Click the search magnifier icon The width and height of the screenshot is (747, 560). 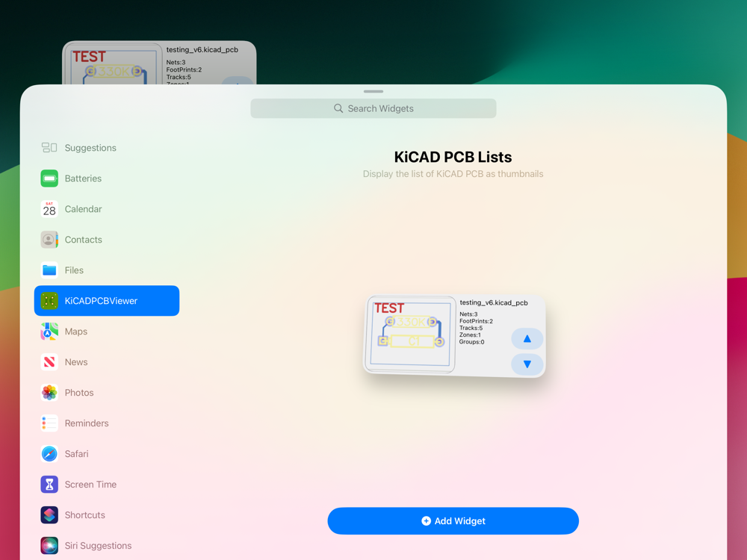click(338, 108)
